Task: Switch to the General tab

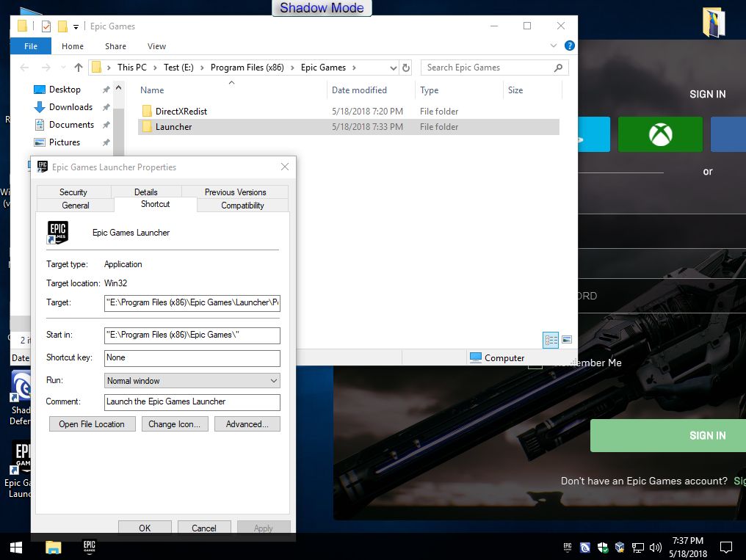Action: [75, 206]
